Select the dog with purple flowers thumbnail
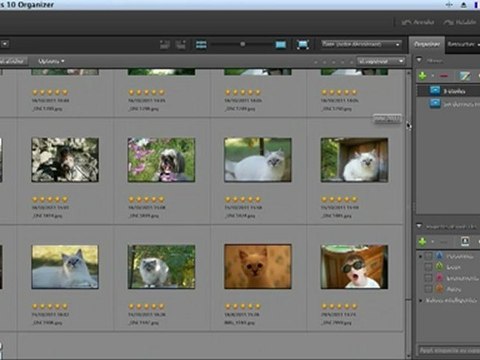 (161, 160)
